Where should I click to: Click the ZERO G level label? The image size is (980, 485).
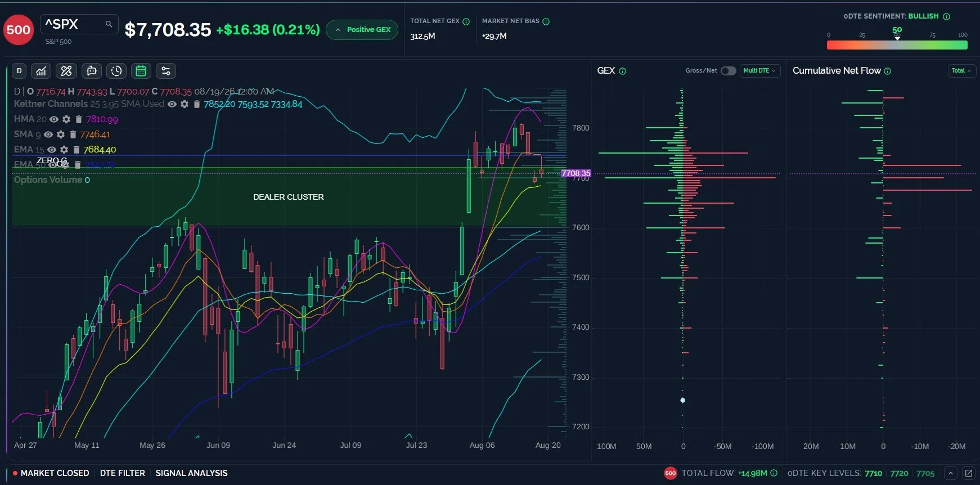click(52, 161)
